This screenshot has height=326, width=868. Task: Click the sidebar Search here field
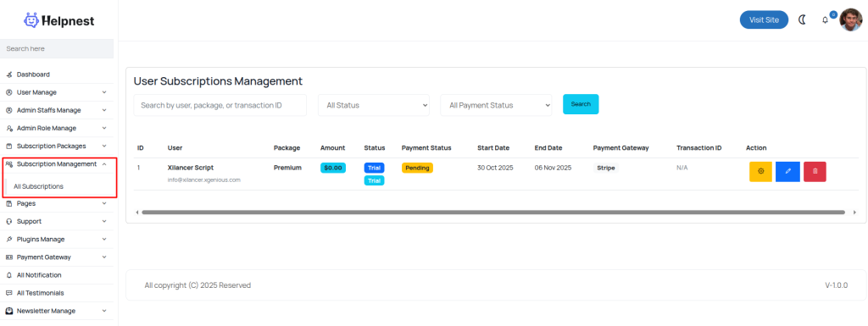57,48
